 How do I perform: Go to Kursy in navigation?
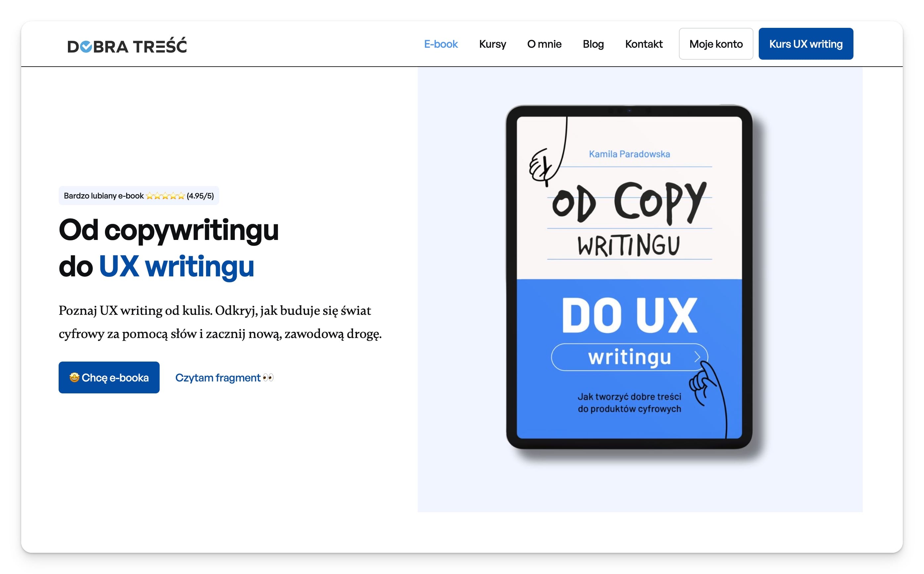(492, 44)
